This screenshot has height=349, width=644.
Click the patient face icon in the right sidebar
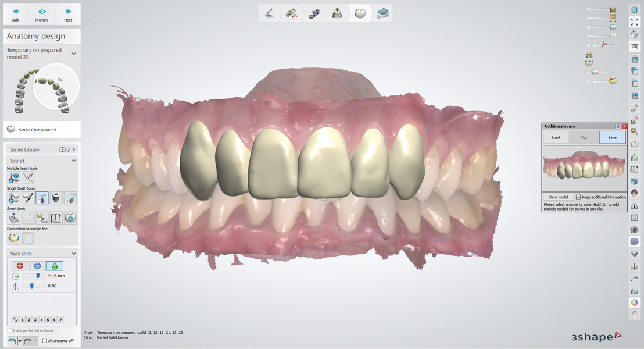coord(634,193)
